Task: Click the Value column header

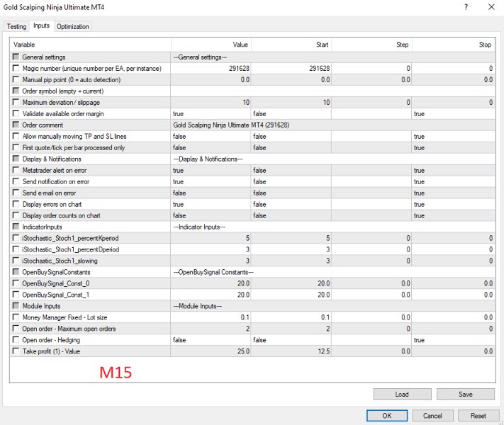Action: click(x=211, y=45)
